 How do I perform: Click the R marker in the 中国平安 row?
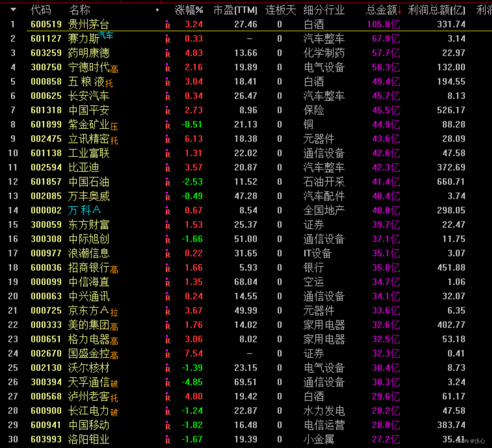[168, 111]
